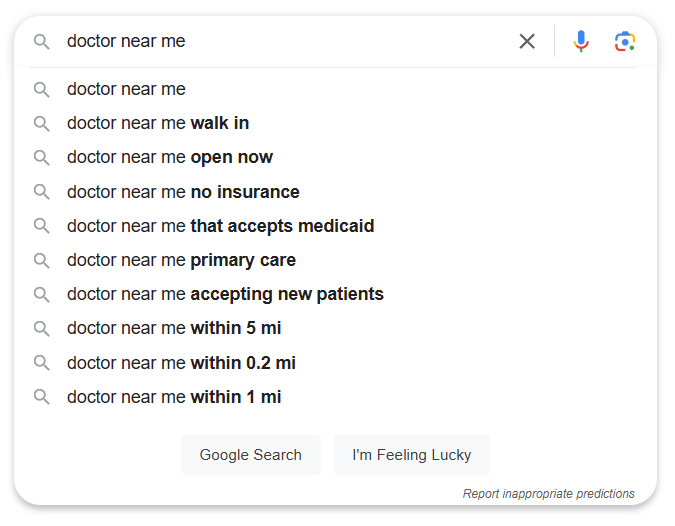Click magnifier icon beside 'primary care' suggestion
675x526 pixels.
coord(42,260)
